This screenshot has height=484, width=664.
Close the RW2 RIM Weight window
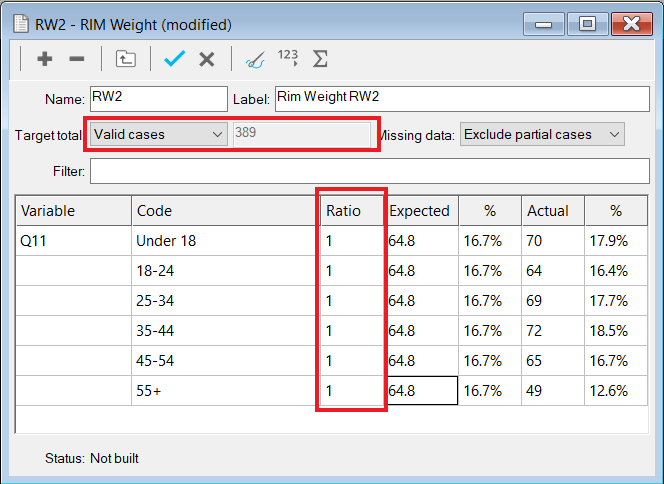point(631,24)
